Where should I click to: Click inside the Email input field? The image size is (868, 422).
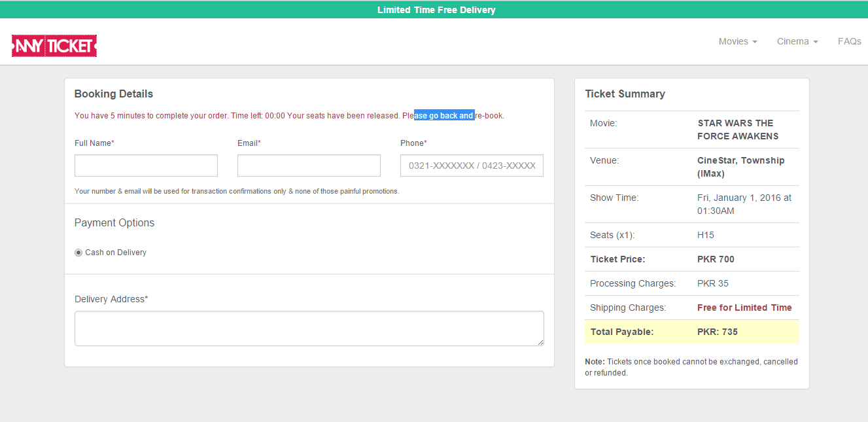pos(308,166)
